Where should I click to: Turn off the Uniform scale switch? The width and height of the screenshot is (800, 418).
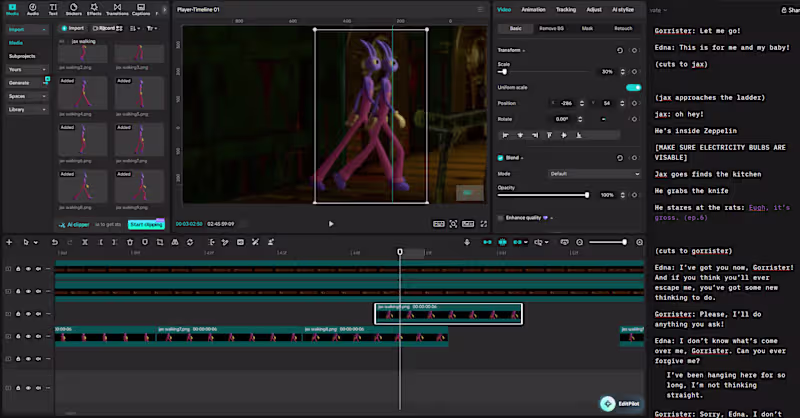point(633,87)
